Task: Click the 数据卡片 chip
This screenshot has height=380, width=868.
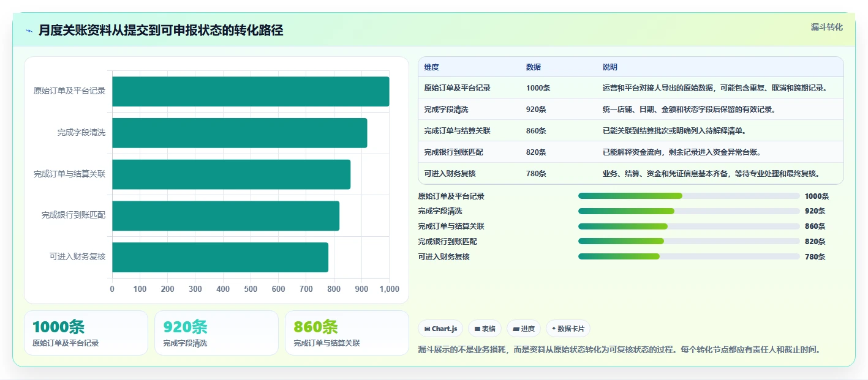Action: (568, 329)
